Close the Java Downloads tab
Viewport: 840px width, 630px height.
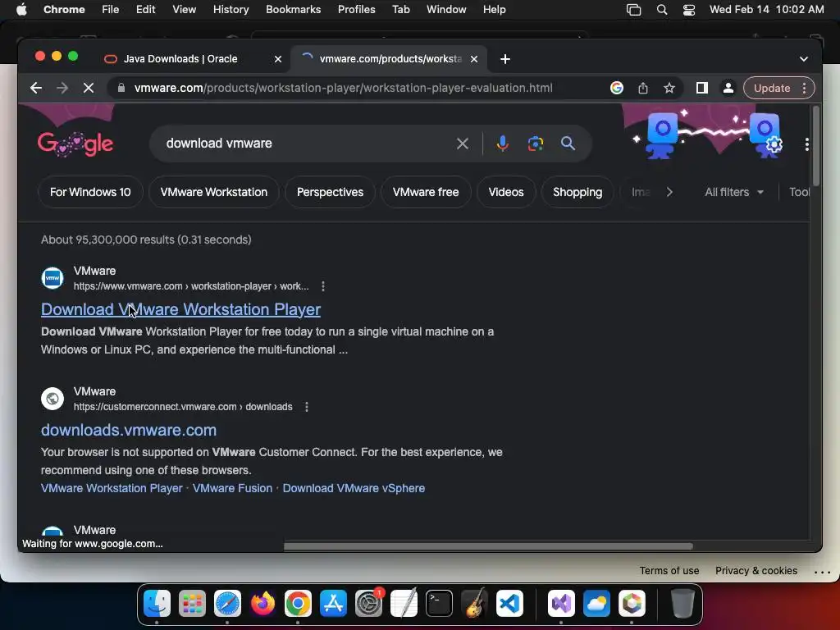click(x=278, y=59)
